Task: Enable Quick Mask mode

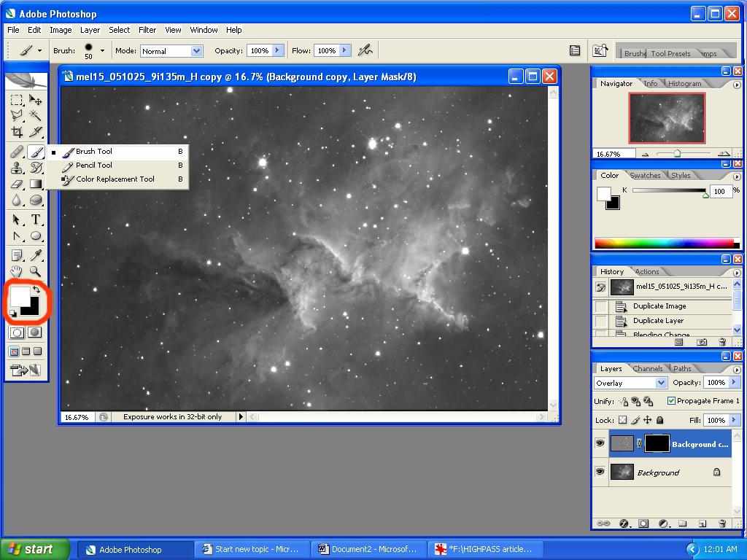Action: point(35,332)
